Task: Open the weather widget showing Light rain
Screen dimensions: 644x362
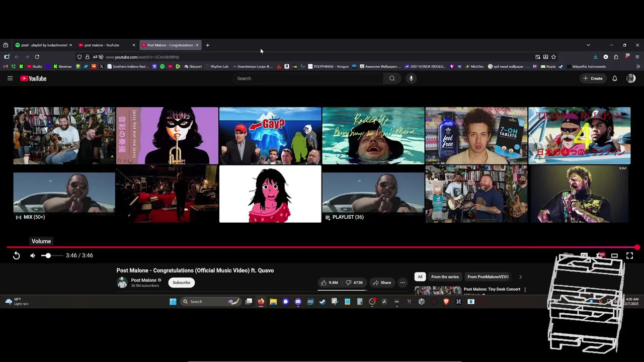Action: pyautogui.click(x=17, y=302)
